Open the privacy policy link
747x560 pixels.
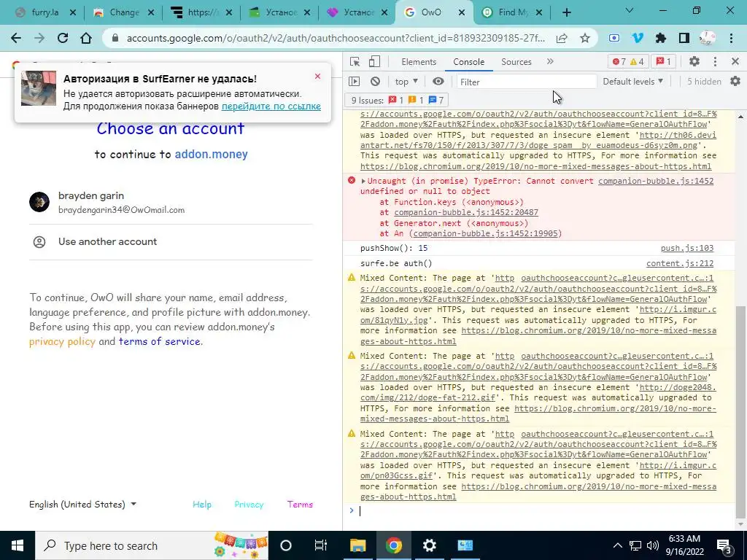click(x=63, y=341)
